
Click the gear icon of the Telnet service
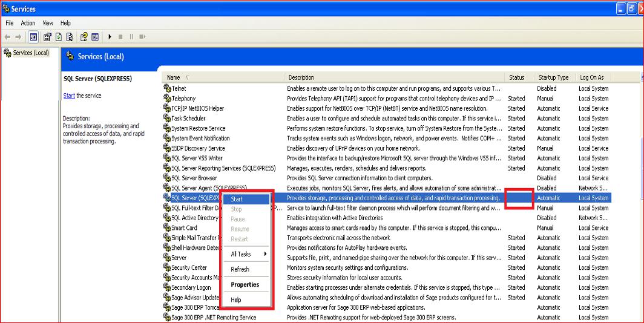tap(167, 88)
